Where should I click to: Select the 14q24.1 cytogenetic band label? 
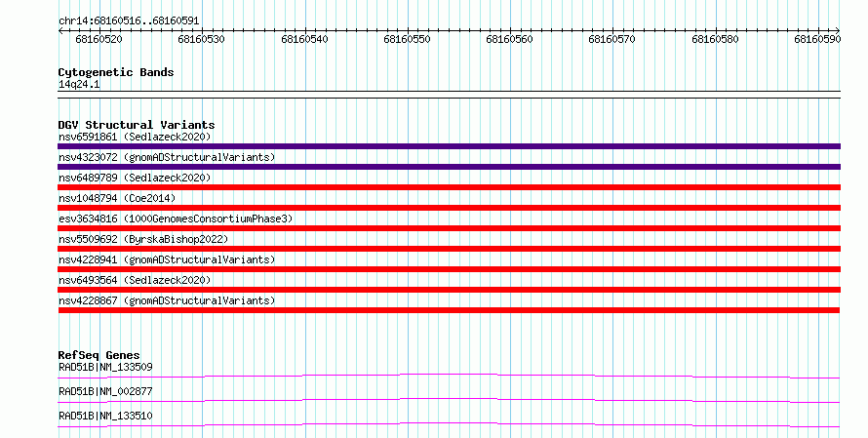(x=79, y=85)
